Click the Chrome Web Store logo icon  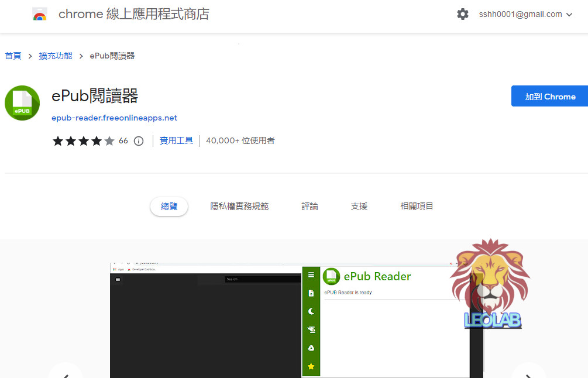pyautogui.click(x=39, y=14)
